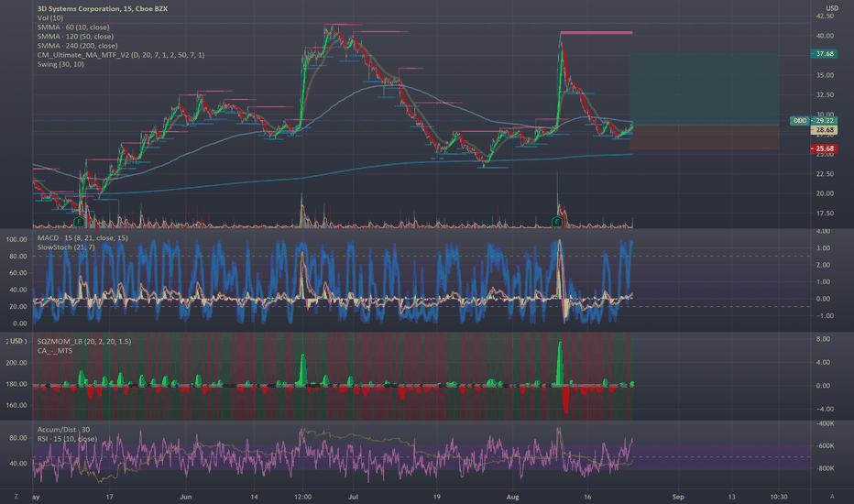Click the 100.00 level on the stochastic left axis
The image size is (854, 504).
pyautogui.click(x=16, y=239)
